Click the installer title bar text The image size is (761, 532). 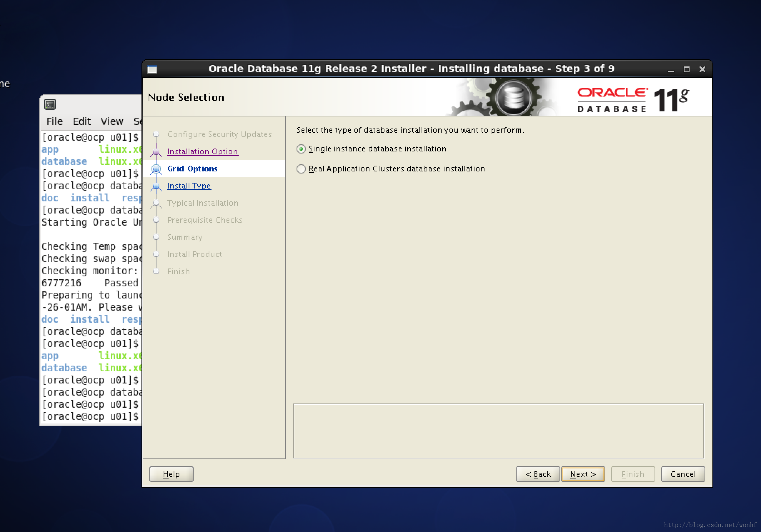tap(411, 69)
